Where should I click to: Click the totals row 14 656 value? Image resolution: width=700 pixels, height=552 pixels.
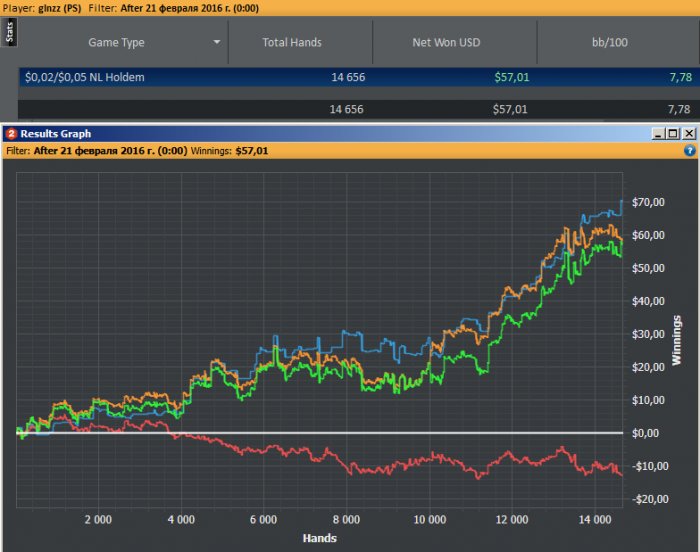point(346,109)
